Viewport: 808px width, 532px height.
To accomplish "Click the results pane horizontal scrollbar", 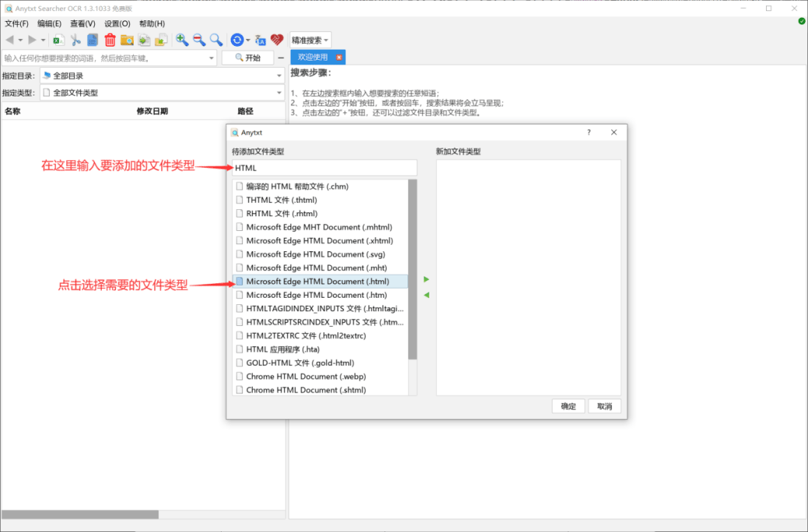I will (x=80, y=514).
